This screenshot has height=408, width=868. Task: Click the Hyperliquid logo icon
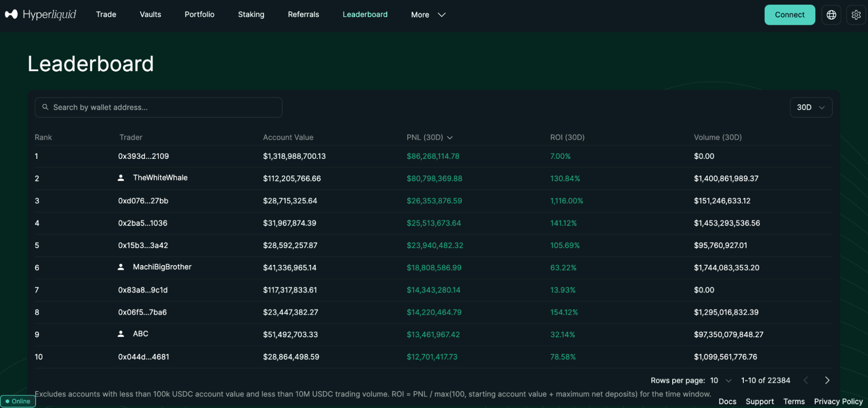[x=11, y=14]
